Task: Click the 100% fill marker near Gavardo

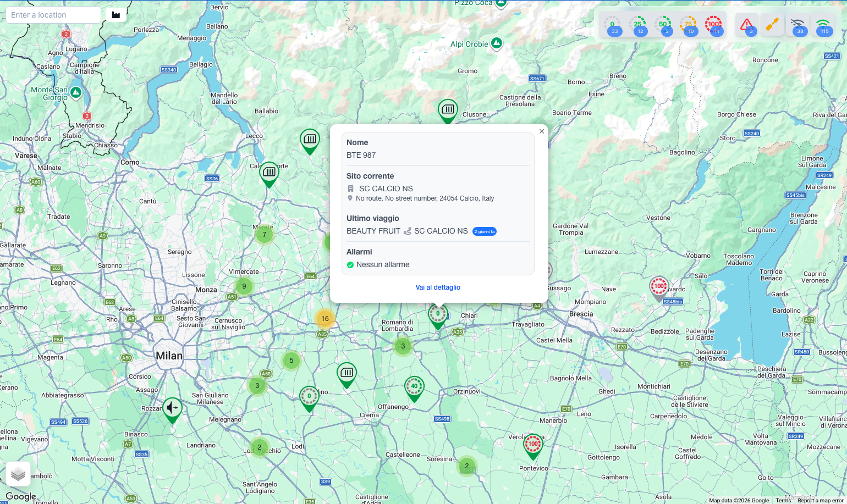Action: pyautogui.click(x=659, y=289)
